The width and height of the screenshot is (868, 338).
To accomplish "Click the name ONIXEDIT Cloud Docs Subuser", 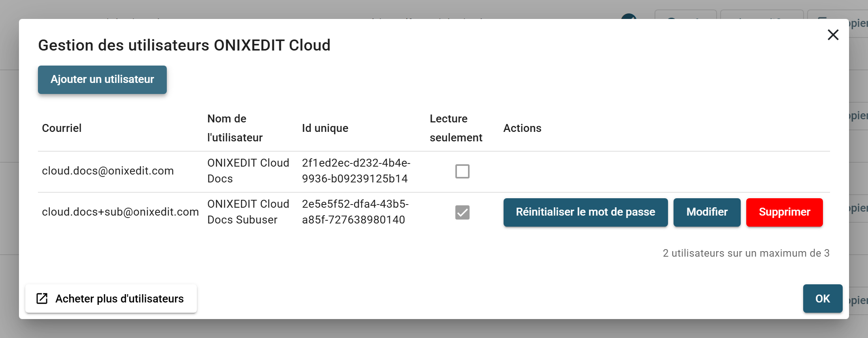I will click(x=248, y=212).
